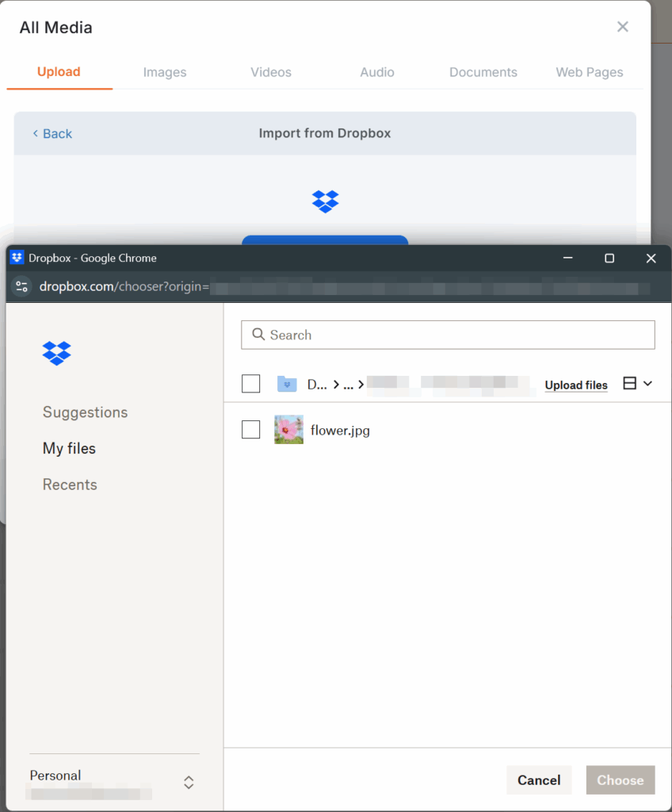
Task: Switch to the Images tab
Action: pyautogui.click(x=165, y=72)
